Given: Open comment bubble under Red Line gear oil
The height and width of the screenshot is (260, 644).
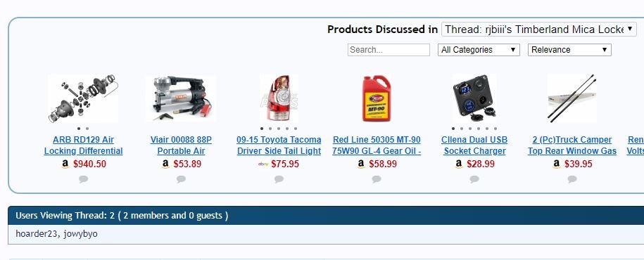Looking at the screenshot, I should tap(377, 179).
